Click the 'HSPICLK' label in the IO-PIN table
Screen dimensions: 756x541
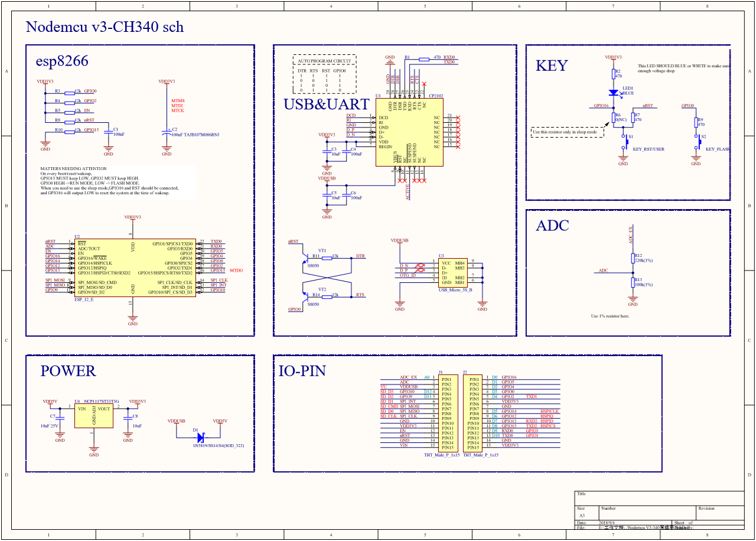click(x=550, y=411)
